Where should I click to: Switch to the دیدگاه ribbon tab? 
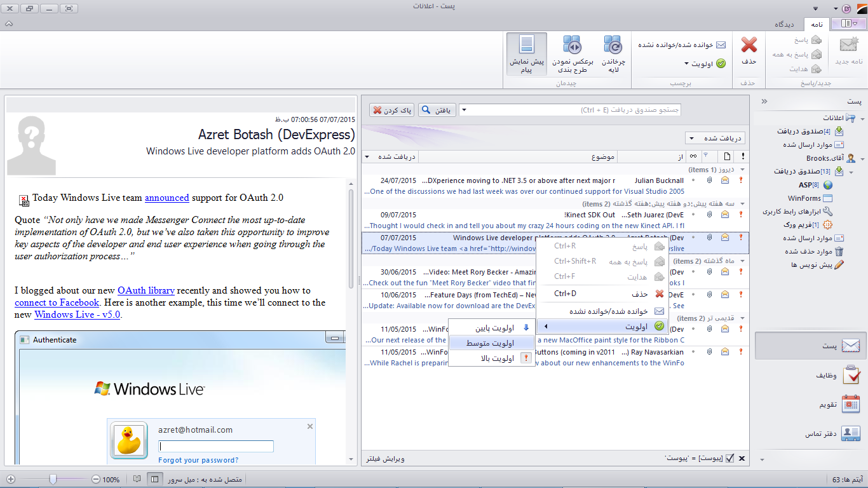pos(785,24)
